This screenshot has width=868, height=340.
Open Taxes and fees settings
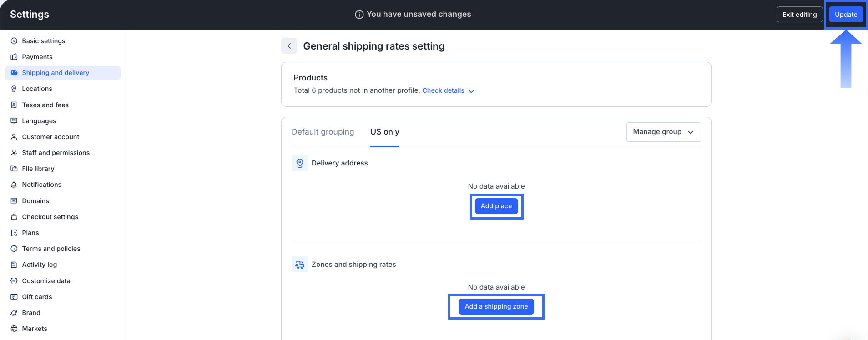pos(45,105)
